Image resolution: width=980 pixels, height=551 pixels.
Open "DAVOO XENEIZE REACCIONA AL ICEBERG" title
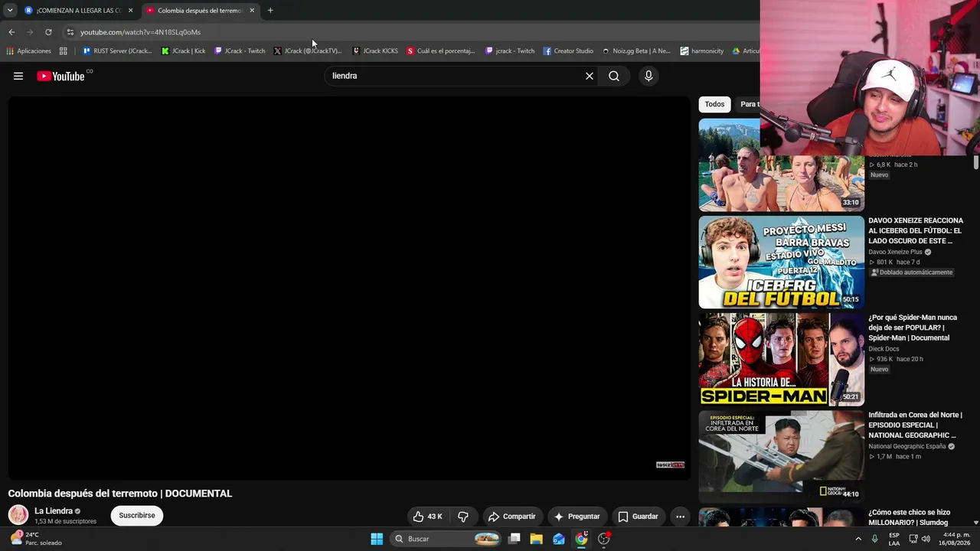[916, 230]
